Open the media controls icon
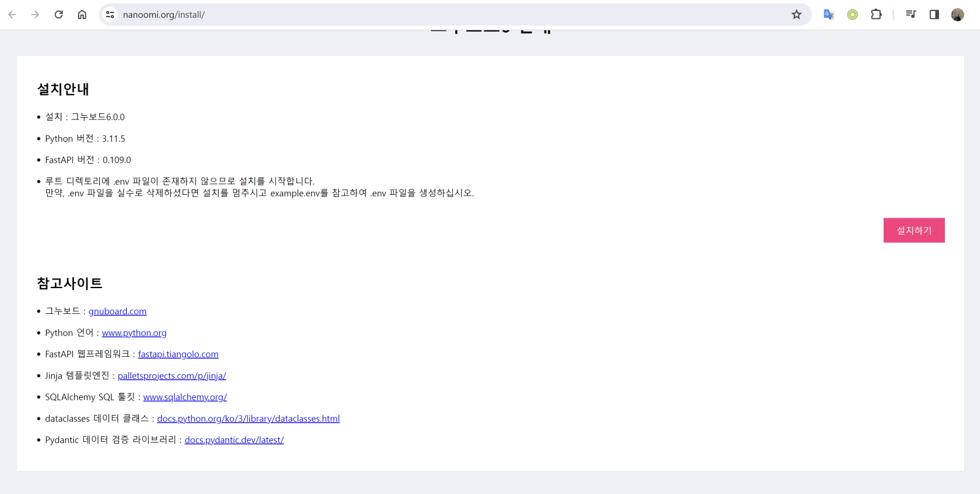Viewport: 980px width, 494px height. pos(911,15)
